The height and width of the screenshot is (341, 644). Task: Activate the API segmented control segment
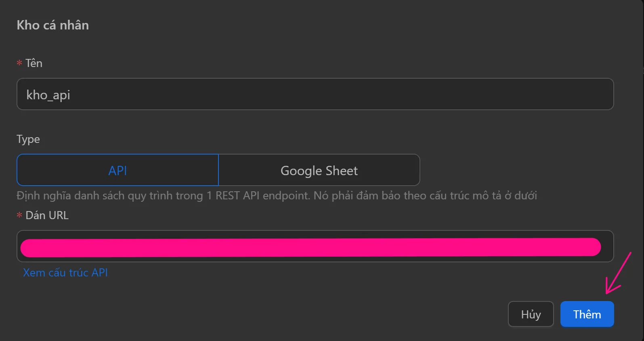(117, 170)
